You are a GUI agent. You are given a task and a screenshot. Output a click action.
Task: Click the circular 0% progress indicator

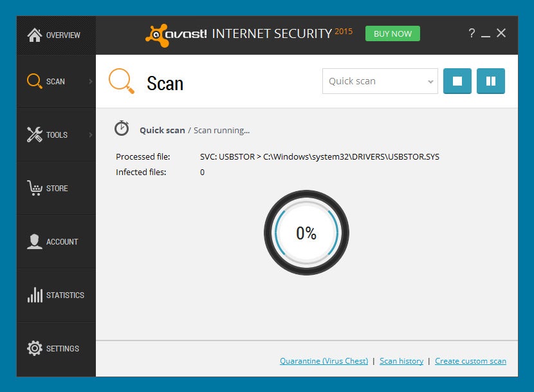coord(306,233)
